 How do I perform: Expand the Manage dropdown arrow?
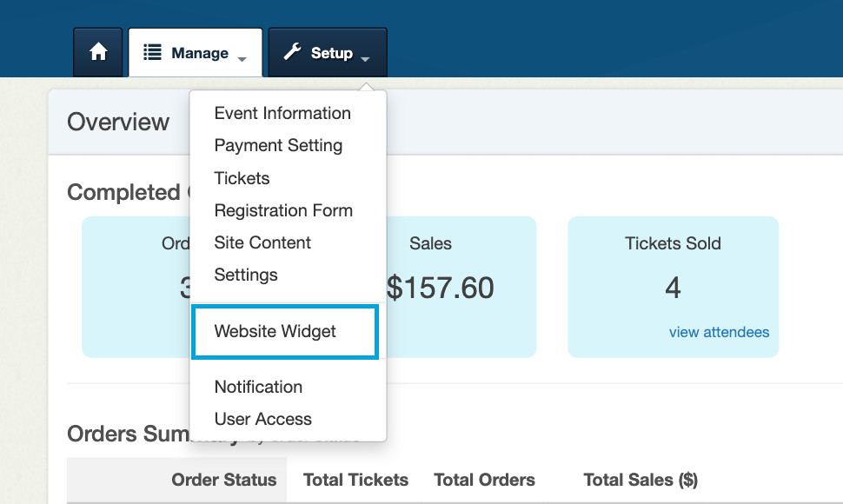pos(242,59)
